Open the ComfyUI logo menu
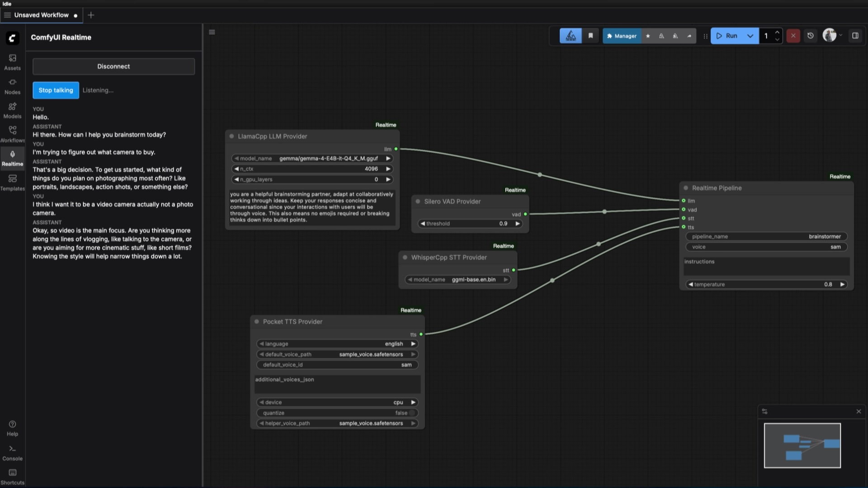Screen dimensions: 868x488 point(12,38)
